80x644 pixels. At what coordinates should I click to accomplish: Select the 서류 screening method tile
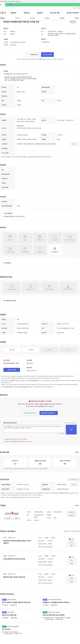click(x=12, y=350)
